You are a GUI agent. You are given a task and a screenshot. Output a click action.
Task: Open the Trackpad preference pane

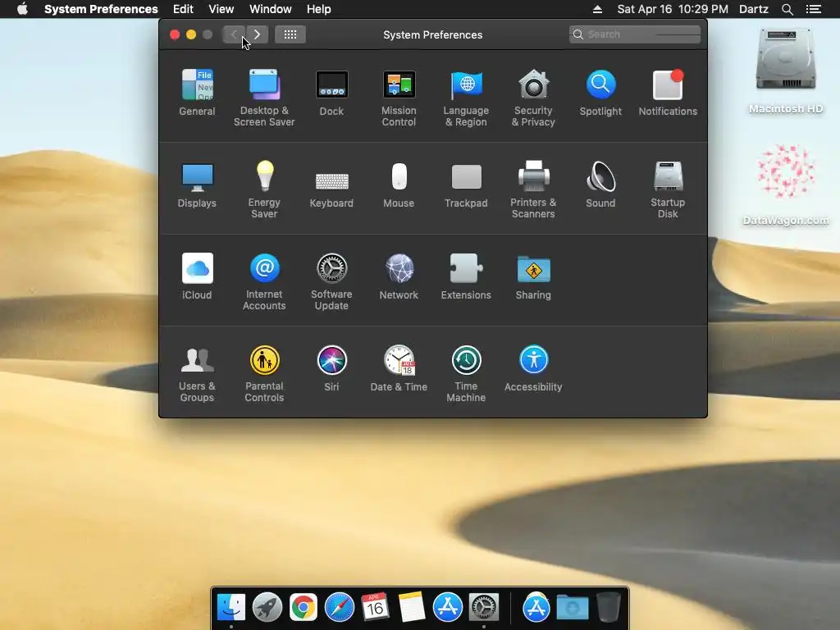click(466, 185)
